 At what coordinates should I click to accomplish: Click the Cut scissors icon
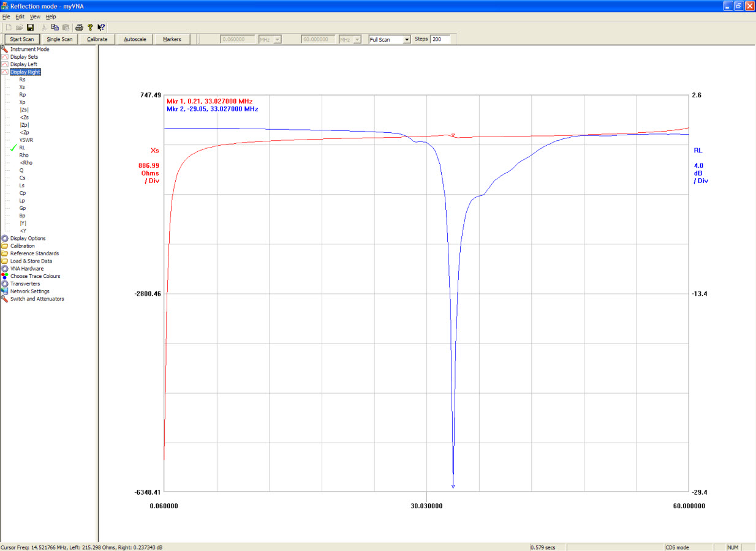point(44,28)
